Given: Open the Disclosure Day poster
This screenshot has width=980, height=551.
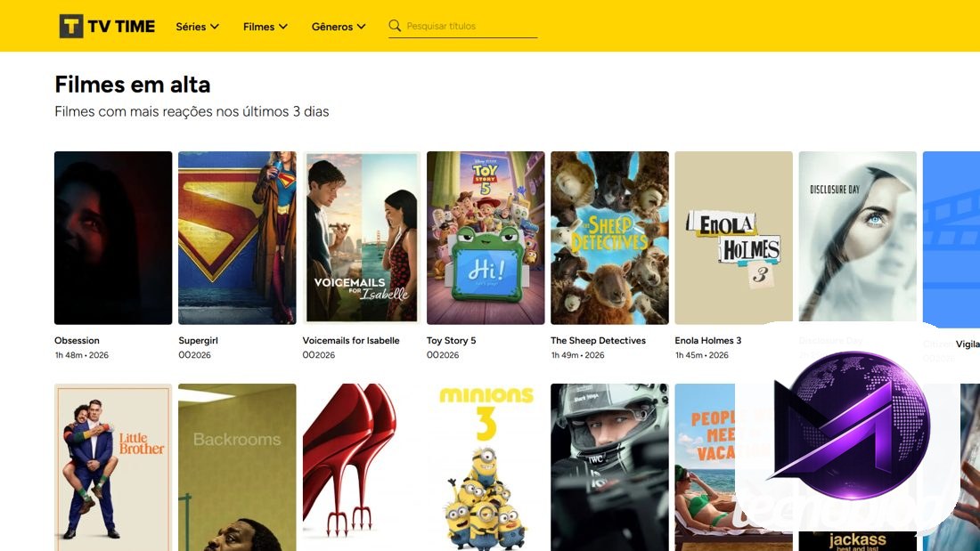Looking at the screenshot, I should point(857,236).
